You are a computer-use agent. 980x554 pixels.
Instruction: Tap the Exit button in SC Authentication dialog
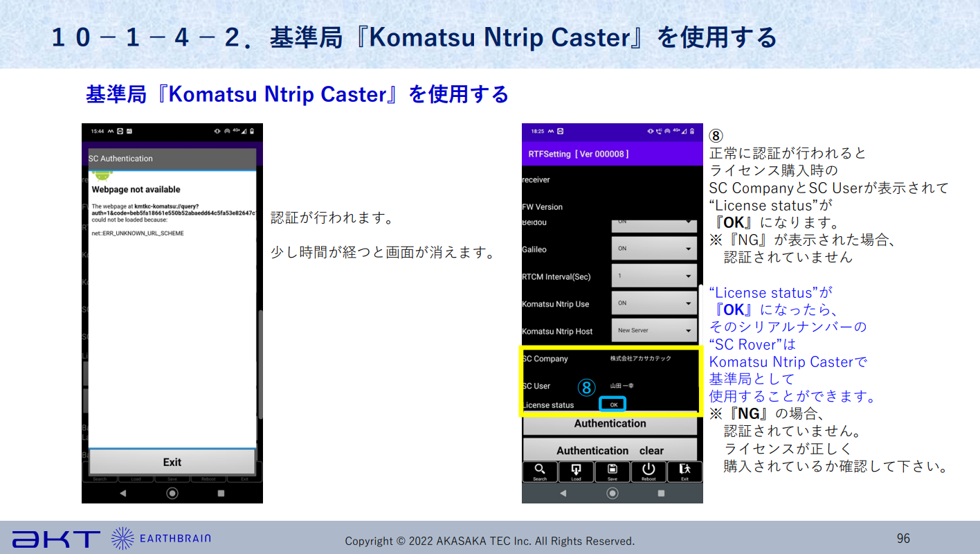(172, 462)
